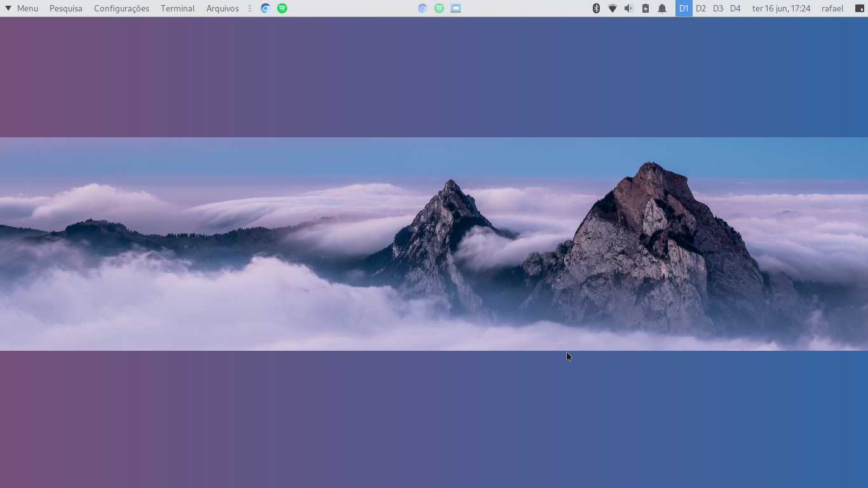
Task: Open the Bluetooth tray icon
Action: point(596,8)
